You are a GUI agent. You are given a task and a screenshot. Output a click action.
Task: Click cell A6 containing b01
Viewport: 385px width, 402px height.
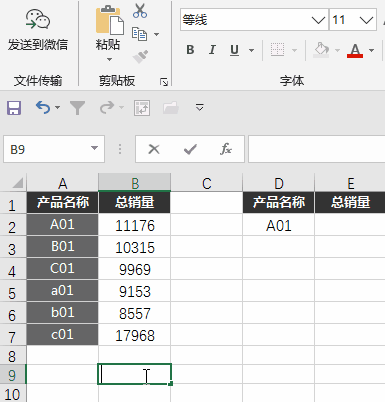pyautogui.click(x=63, y=313)
